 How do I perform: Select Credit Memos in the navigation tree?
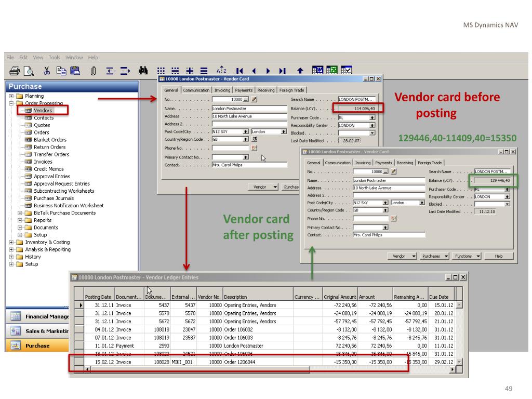tap(49, 169)
